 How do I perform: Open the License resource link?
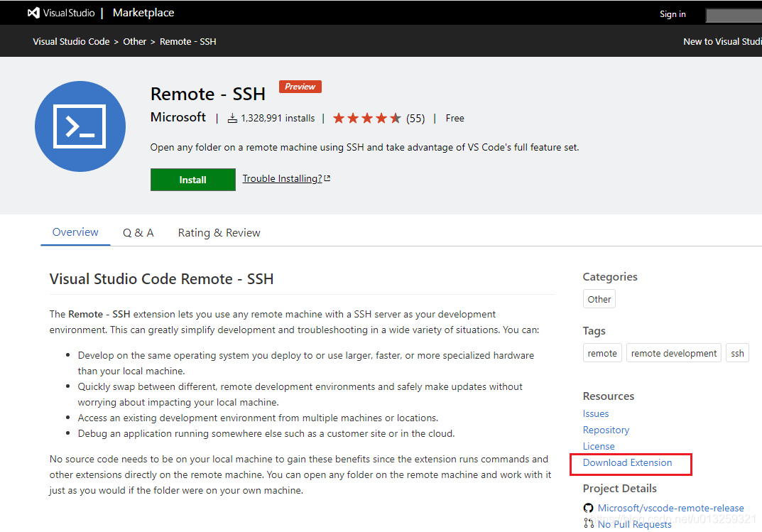(x=599, y=446)
